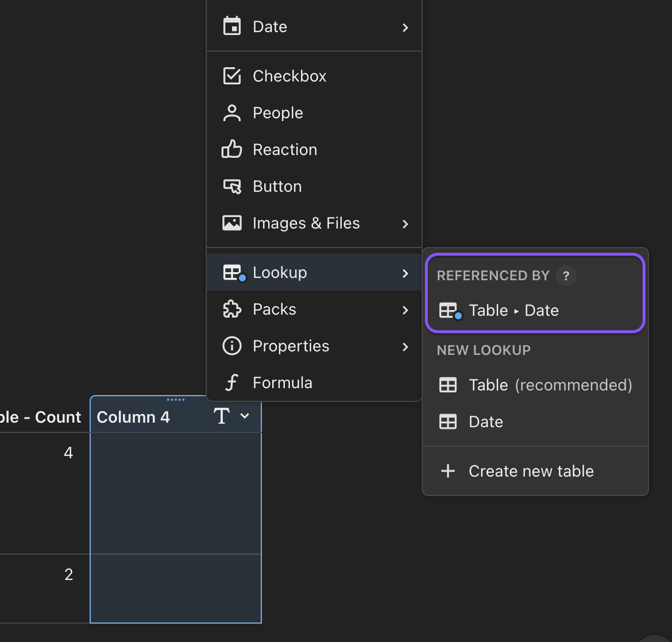
Task: Click the Packs puzzle piece icon
Action: [x=232, y=310]
